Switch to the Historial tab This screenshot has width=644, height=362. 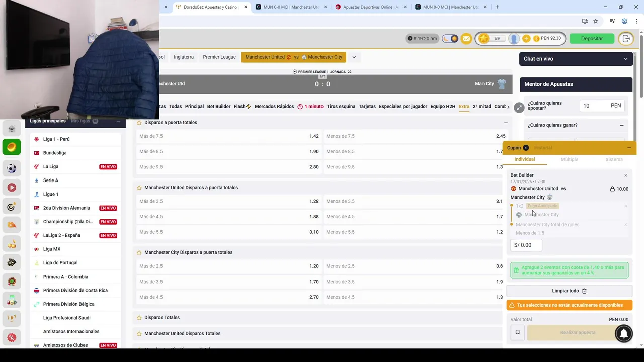point(543,148)
